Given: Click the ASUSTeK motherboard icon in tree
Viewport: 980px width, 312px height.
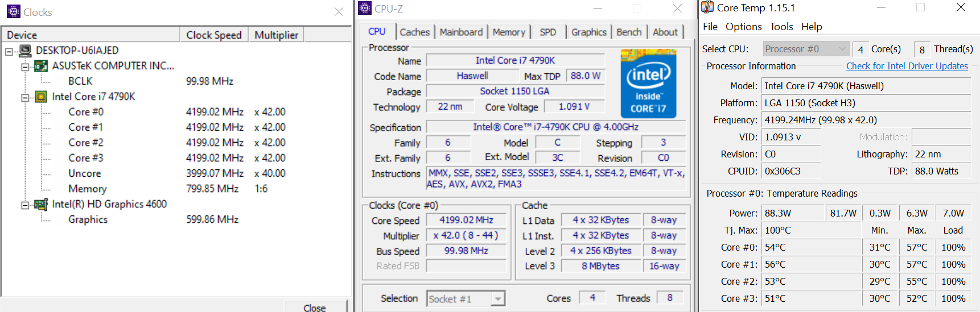Looking at the screenshot, I should pos(41,66).
